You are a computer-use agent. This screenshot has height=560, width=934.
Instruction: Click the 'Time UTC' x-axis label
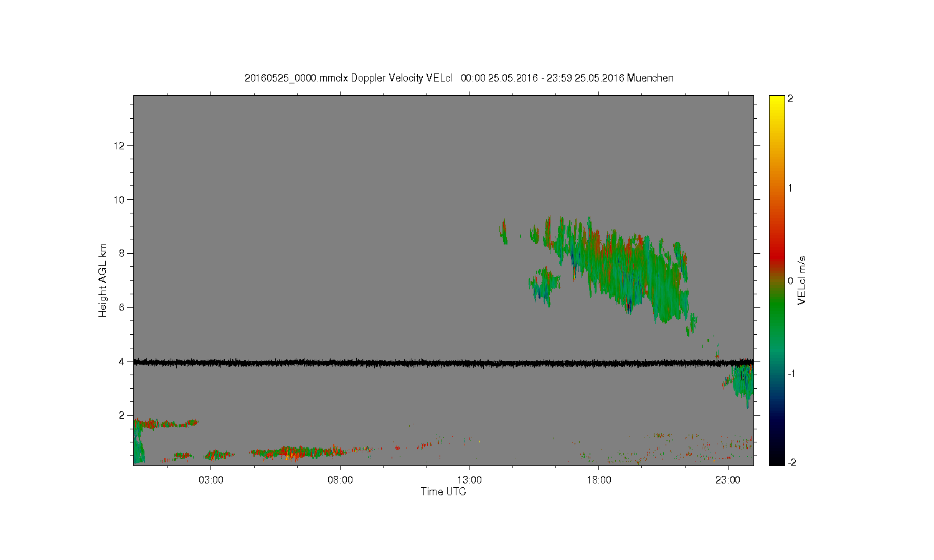pyautogui.click(x=443, y=492)
